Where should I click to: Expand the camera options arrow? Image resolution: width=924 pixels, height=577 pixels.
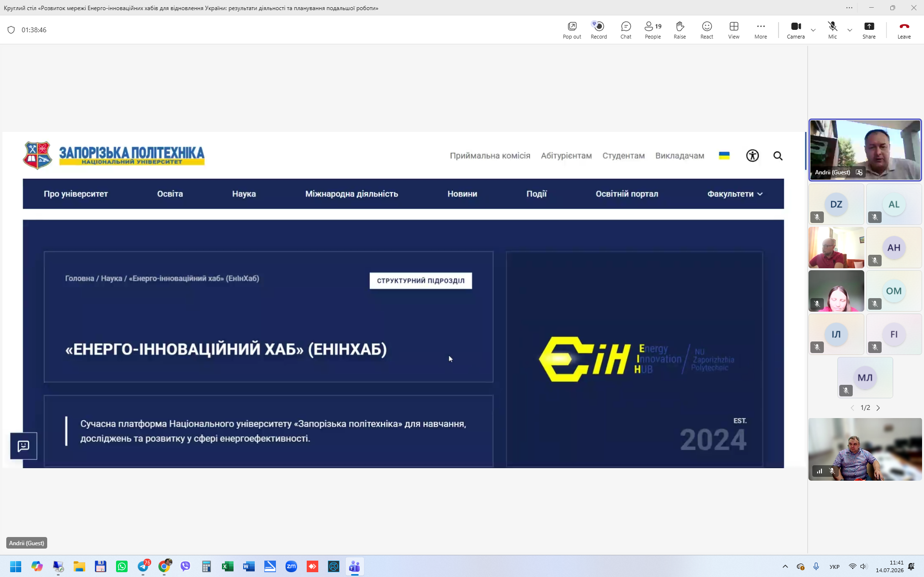point(813,30)
